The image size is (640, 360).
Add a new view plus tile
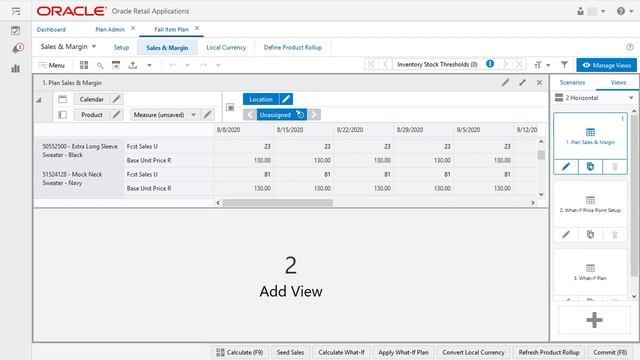pos(594,320)
